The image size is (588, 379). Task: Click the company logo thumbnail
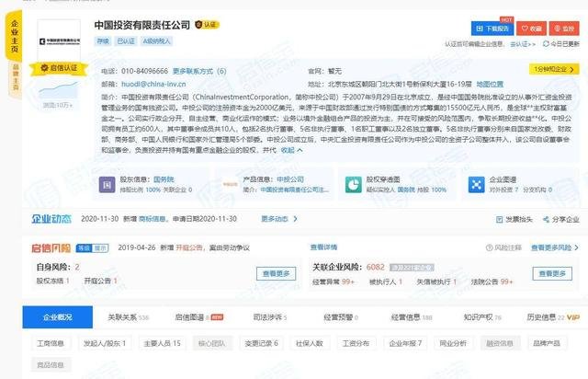[x=59, y=40]
